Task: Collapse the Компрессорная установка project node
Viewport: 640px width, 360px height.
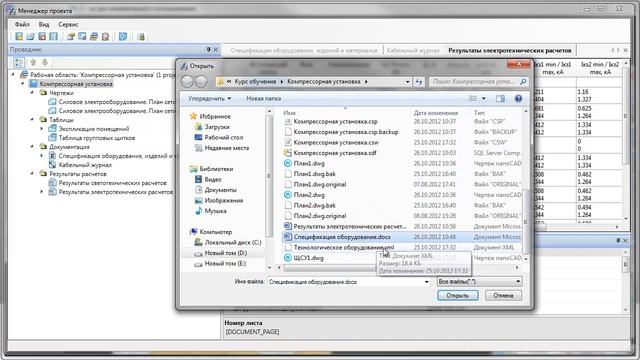Action: click(x=23, y=84)
